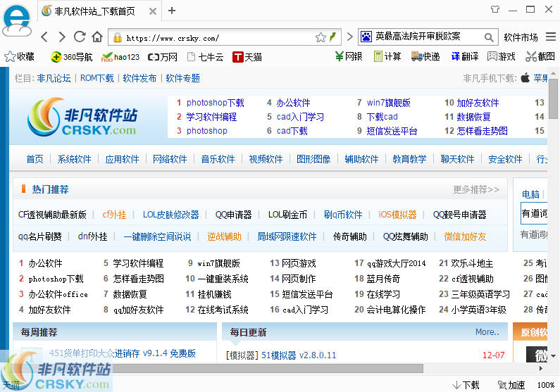Click the horizontal scrollbar right arrow

coord(541,368)
